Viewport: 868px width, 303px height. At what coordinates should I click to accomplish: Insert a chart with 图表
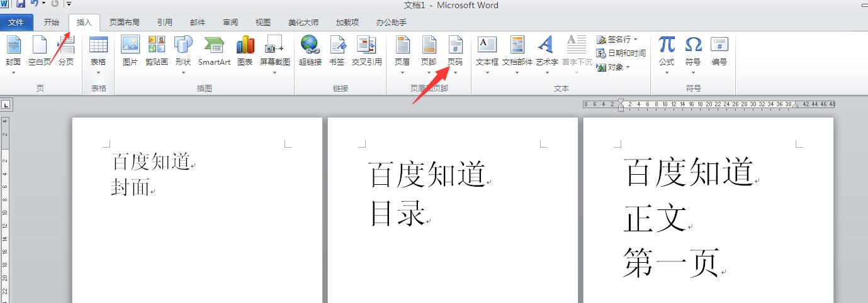(x=245, y=52)
